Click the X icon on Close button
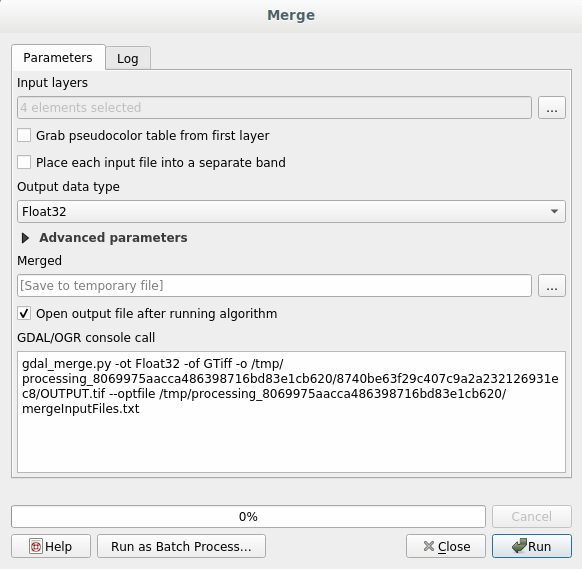Viewport: 582px width, 569px height. [x=429, y=546]
